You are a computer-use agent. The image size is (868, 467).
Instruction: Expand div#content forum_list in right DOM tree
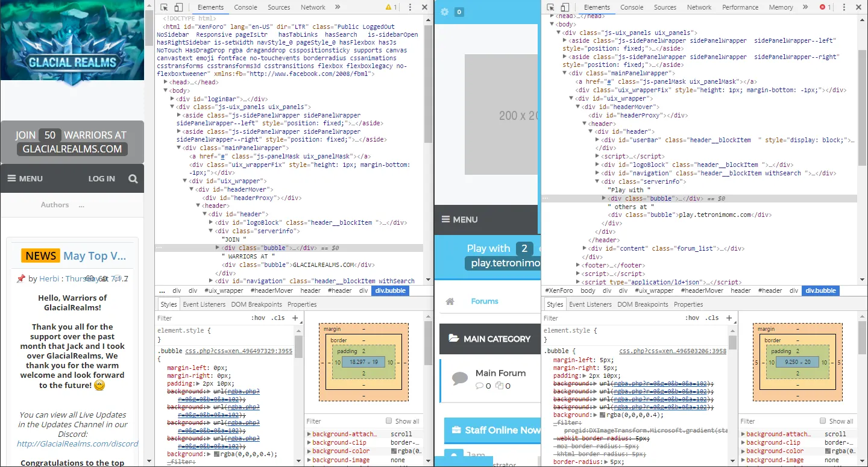(584, 248)
